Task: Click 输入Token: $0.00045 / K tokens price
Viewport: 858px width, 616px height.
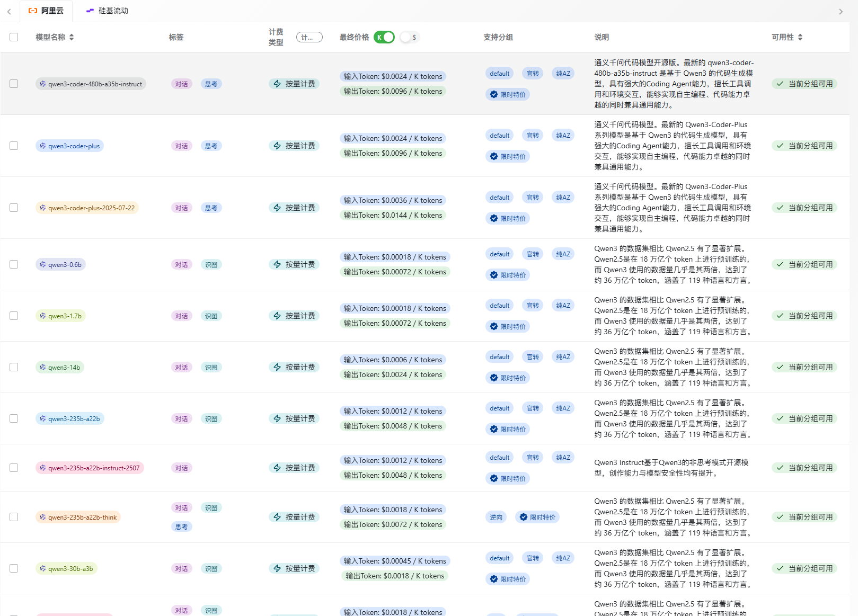Action: coord(395,561)
